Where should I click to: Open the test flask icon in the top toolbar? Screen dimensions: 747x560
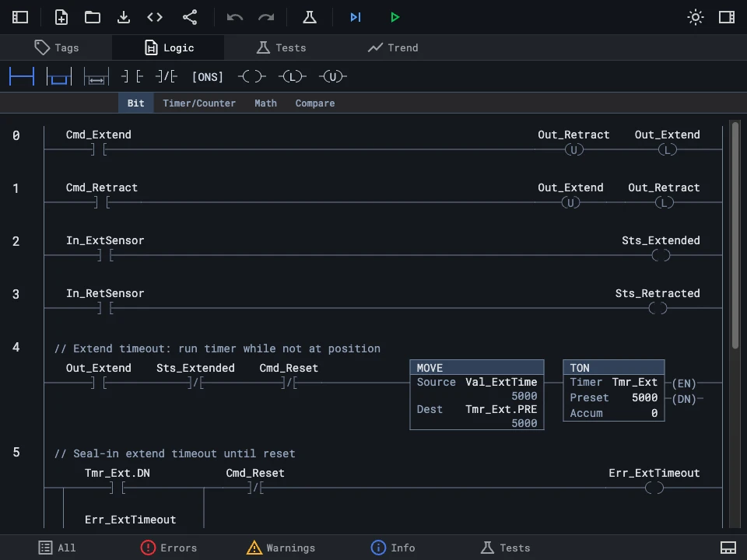point(309,17)
